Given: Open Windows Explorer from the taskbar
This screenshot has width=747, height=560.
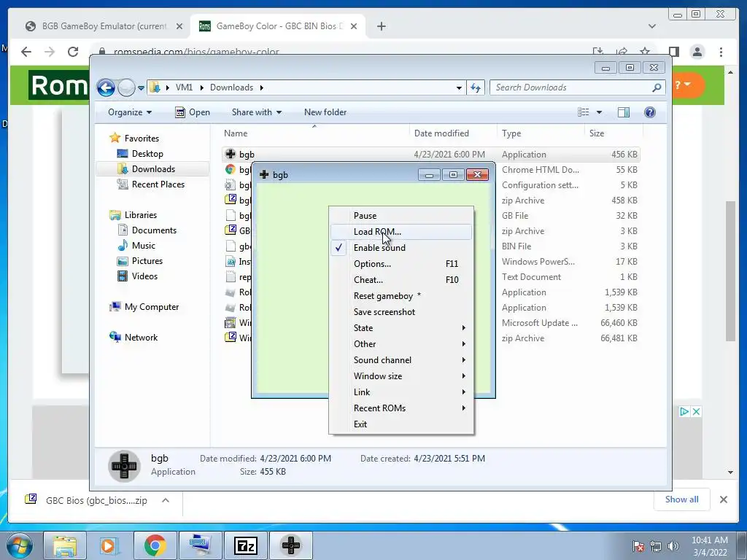Looking at the screenshot, I should click(65, 545).
